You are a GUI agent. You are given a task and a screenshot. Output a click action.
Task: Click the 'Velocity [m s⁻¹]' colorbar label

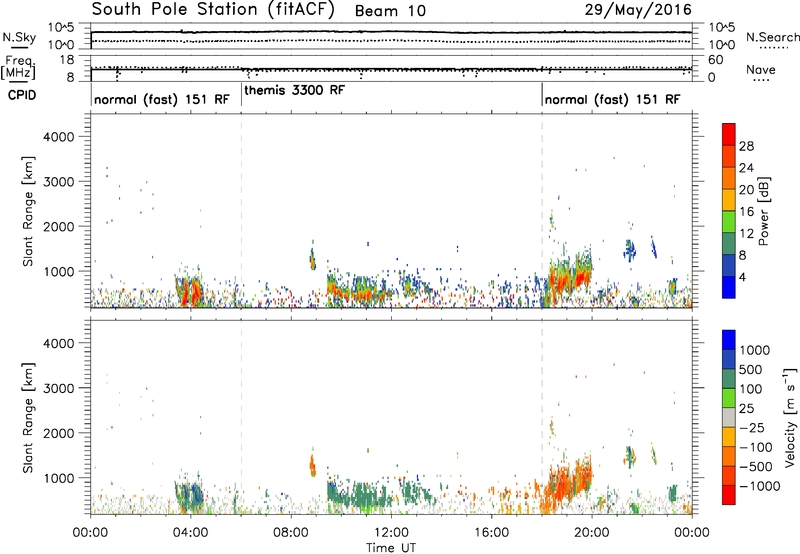point(790,417)
